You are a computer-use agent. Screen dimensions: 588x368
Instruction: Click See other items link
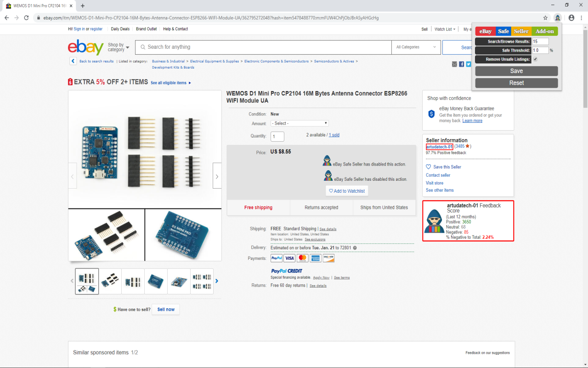click(440, 190)
